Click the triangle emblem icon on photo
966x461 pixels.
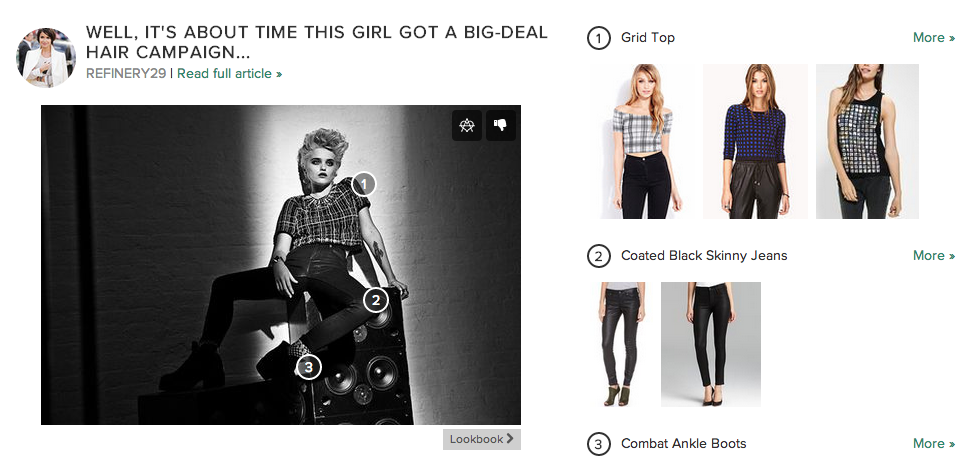[x=467, y=125]
